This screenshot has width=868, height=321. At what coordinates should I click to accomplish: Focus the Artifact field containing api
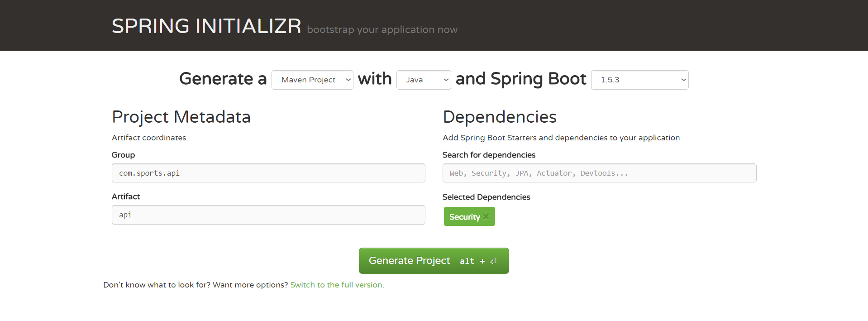tap(268, 215)
